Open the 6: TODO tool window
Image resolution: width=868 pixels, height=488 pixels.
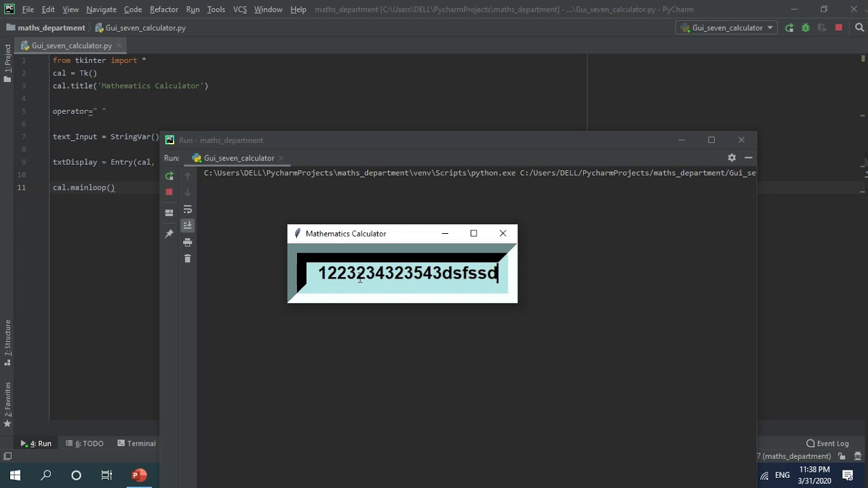point(85,443)
